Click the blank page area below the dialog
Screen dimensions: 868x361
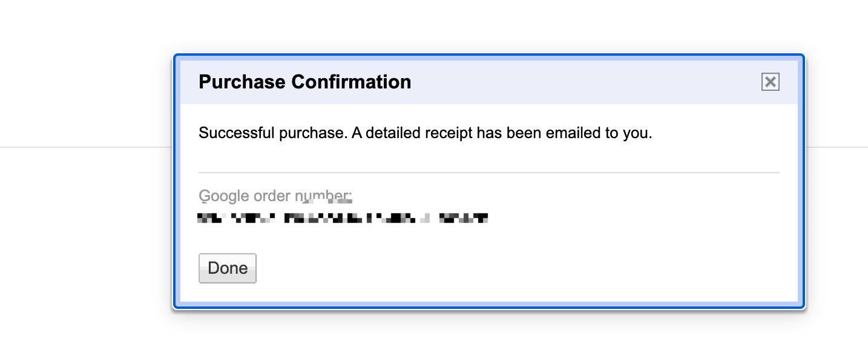click(489, 336)
